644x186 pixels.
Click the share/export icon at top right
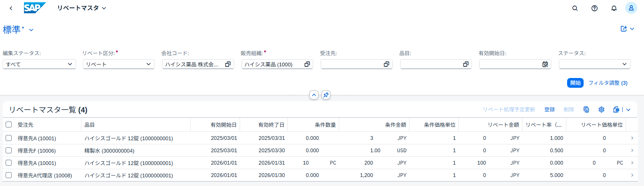pos(624,29)
